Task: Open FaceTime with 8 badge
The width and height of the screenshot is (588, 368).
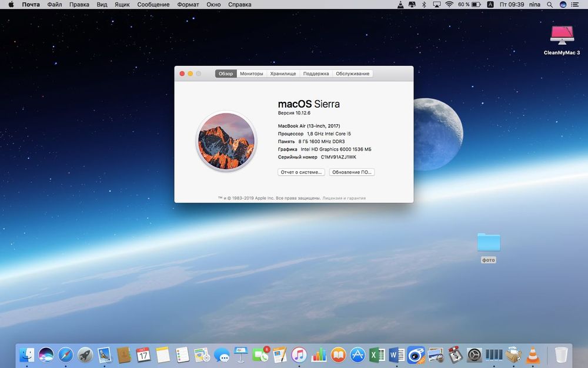Action: pos(260,354)
